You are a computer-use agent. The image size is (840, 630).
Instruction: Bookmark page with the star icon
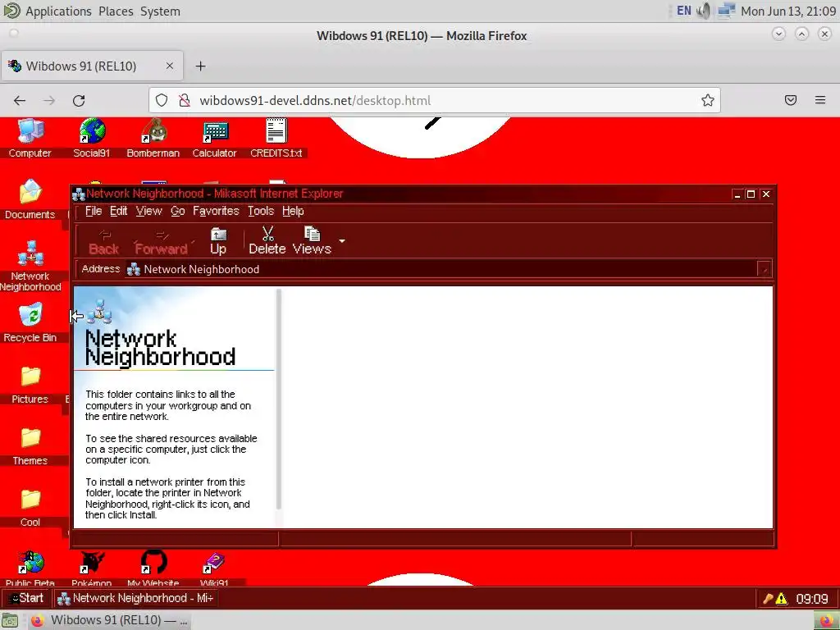[x=708, y=100]
